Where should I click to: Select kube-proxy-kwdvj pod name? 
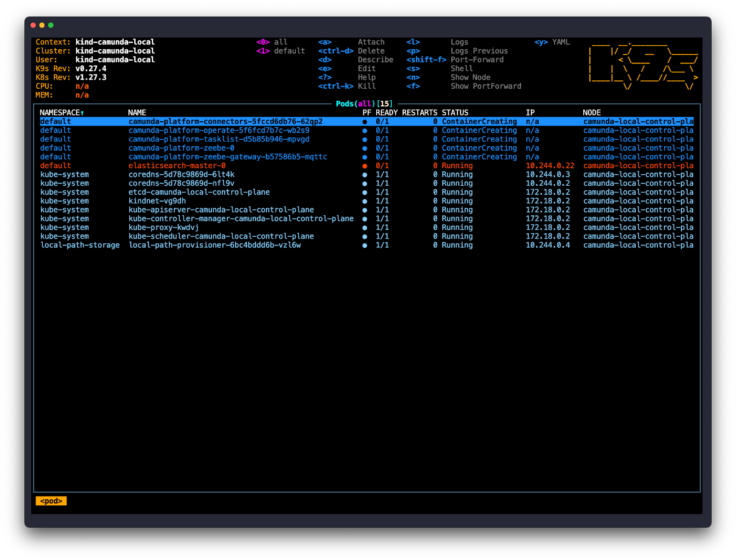click(x=164, y=228)
